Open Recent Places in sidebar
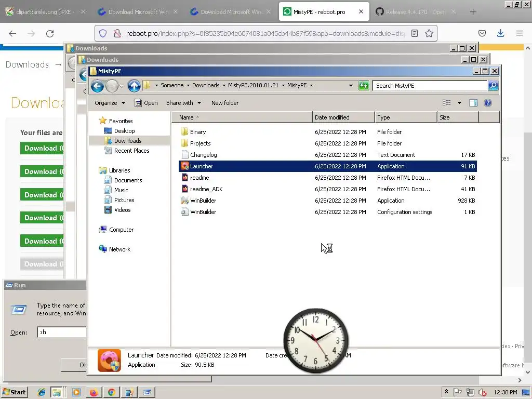This screenshot has height=399, width=532. click(131, 151)
